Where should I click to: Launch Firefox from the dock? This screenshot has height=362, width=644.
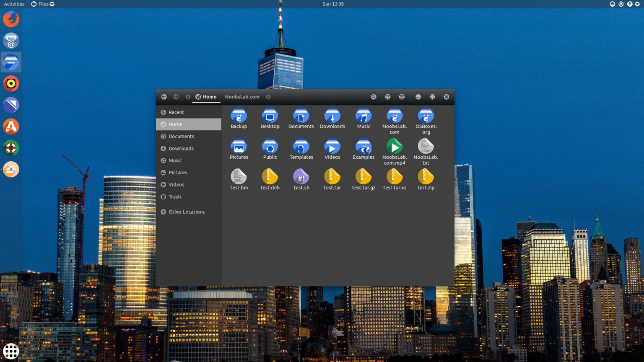click(x=11, y=19)
